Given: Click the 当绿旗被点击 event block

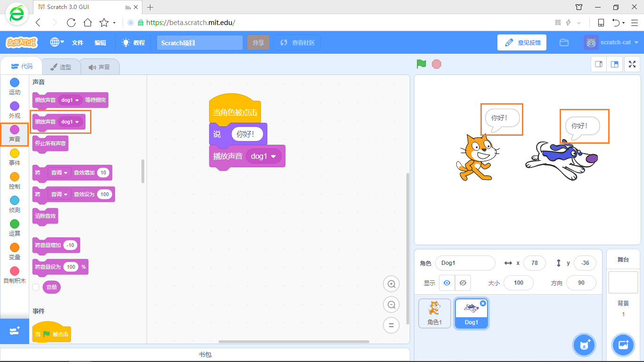Looking at the screenshot, I should click(51, 333).
